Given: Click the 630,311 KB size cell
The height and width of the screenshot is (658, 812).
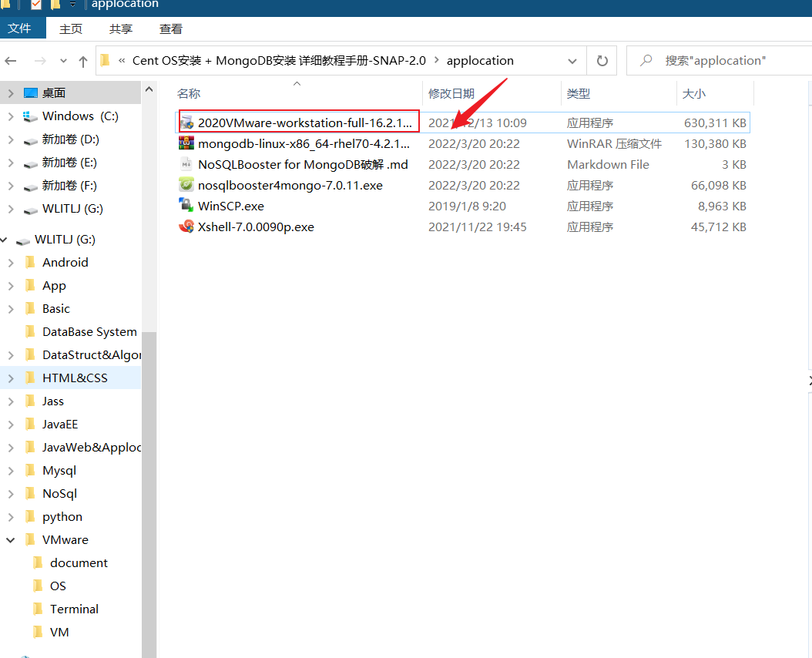Looking at the screenshot, I should (715, 123).
